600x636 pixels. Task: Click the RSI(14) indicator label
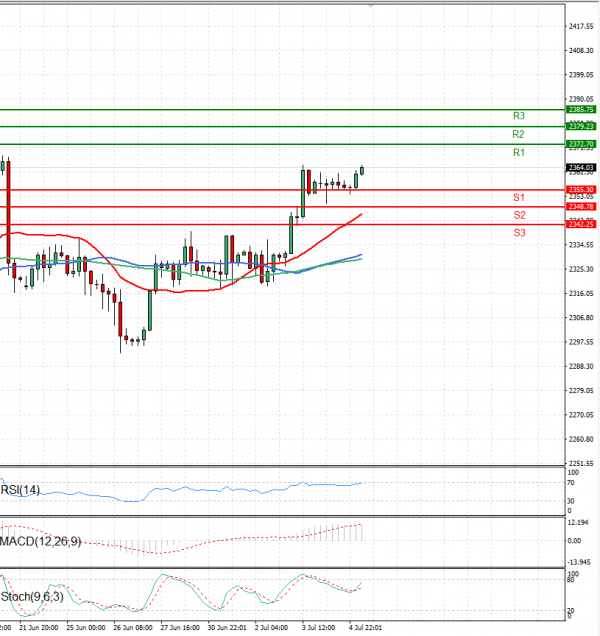click(x=20, y=490)
